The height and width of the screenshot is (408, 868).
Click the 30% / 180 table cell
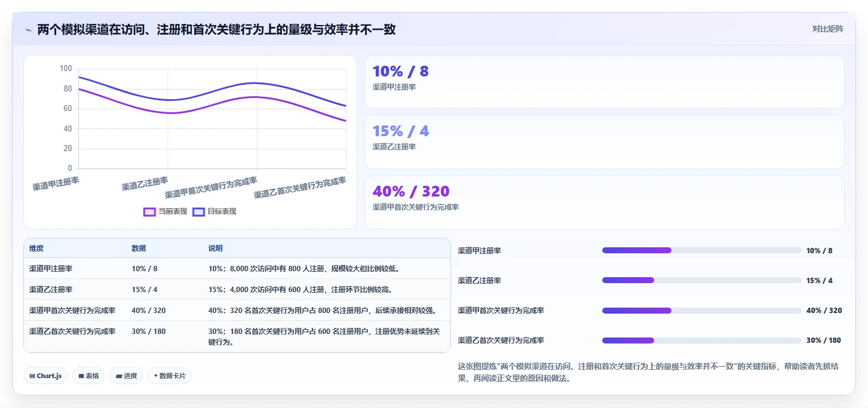(x=149, y=332)
